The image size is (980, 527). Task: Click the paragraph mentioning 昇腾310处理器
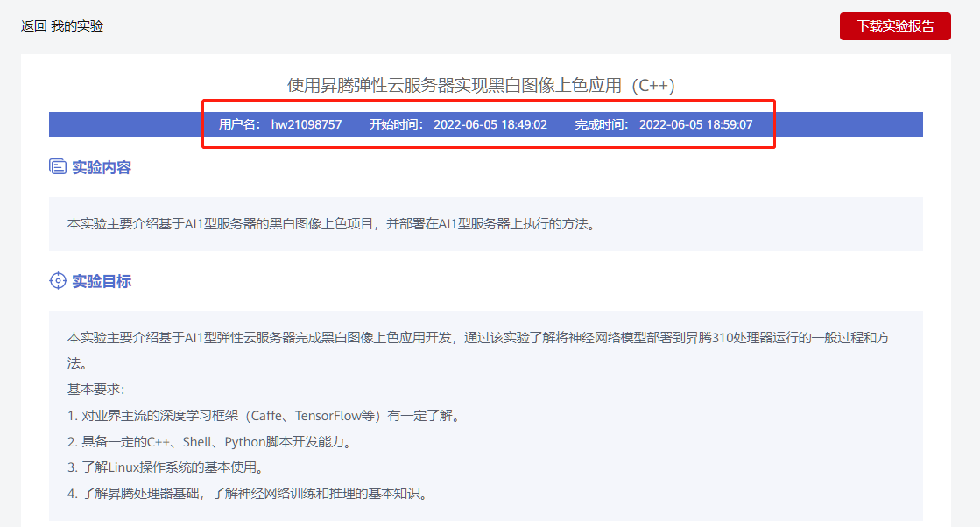[478, 350]
